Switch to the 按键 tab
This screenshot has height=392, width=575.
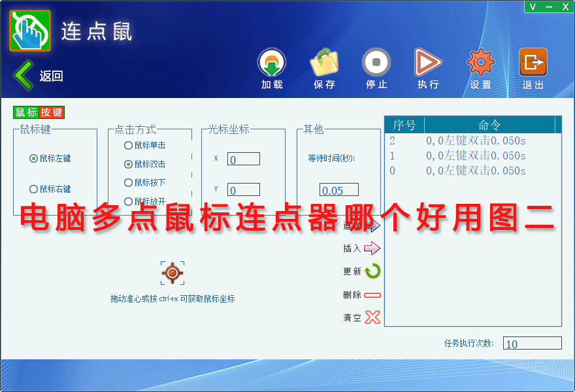pos(52,112)
